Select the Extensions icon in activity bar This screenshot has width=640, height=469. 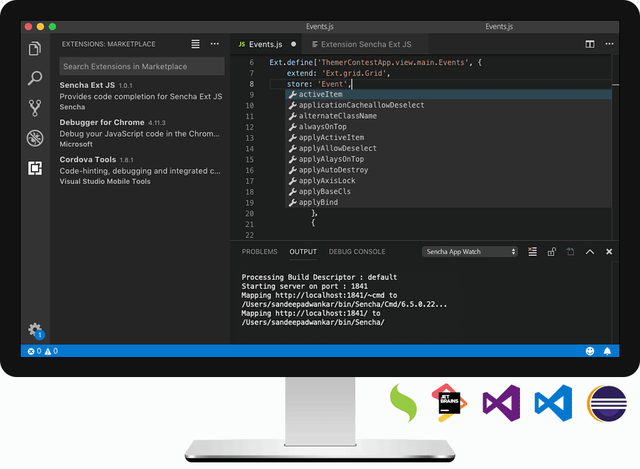pyautogui.click(x=35, y=168)
